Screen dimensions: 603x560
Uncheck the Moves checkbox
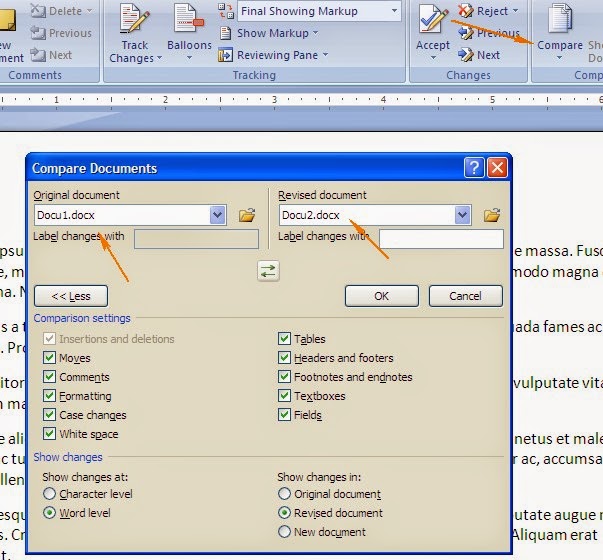49,358
